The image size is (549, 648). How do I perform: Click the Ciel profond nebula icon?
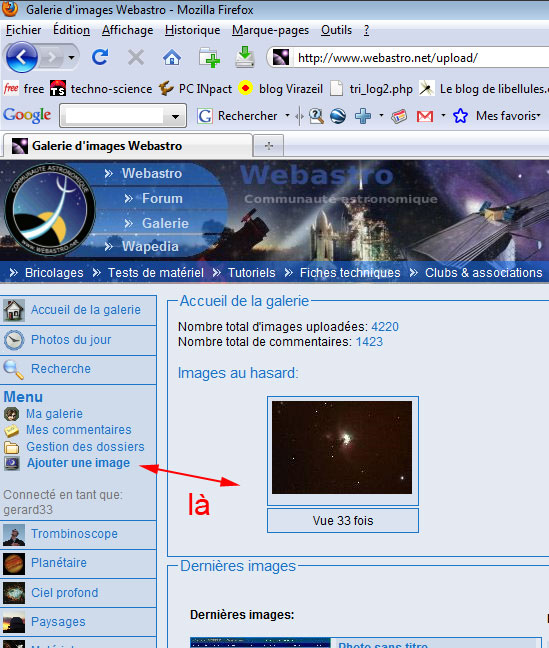pyautogui.click(x=14, y=593)
